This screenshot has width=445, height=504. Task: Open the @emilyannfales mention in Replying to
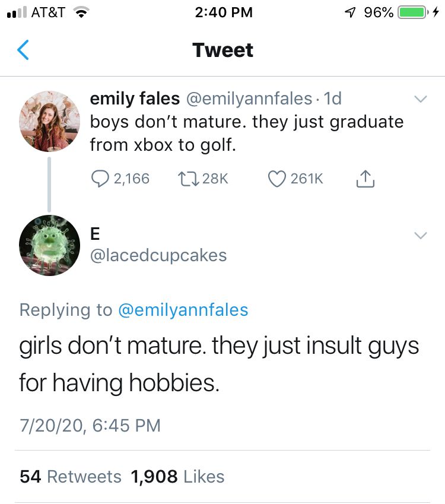(183, 309)
